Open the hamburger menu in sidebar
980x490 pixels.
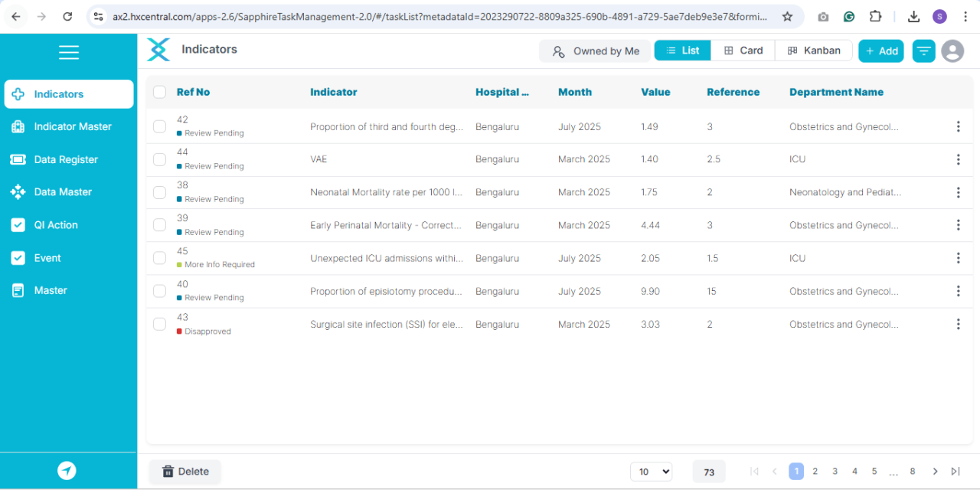click(69, 52)
